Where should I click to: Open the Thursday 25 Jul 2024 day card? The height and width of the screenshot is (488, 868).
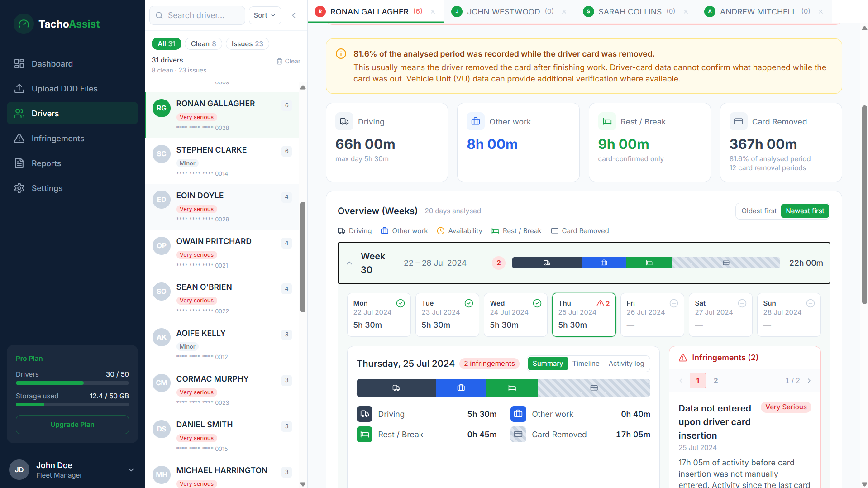coord(584,315)
